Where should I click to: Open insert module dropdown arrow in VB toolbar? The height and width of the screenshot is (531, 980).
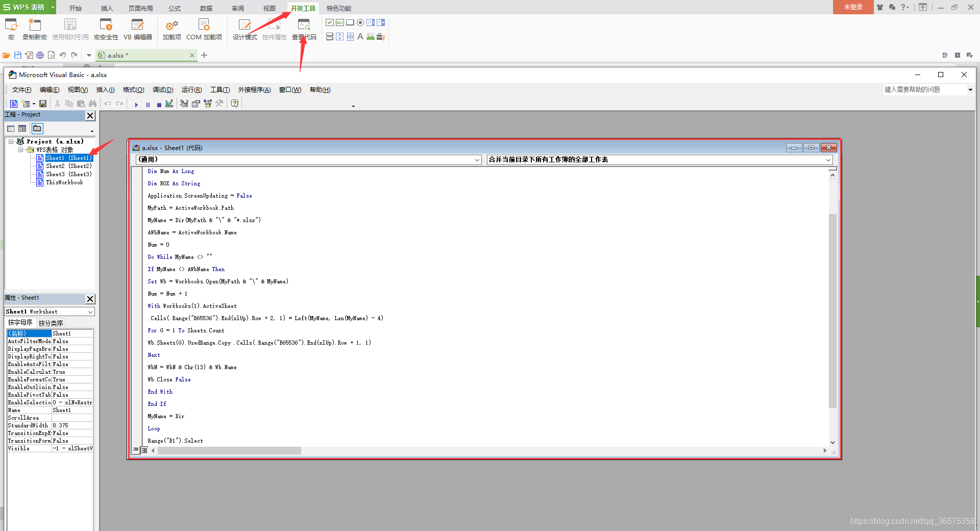click(x=34, y=104)
